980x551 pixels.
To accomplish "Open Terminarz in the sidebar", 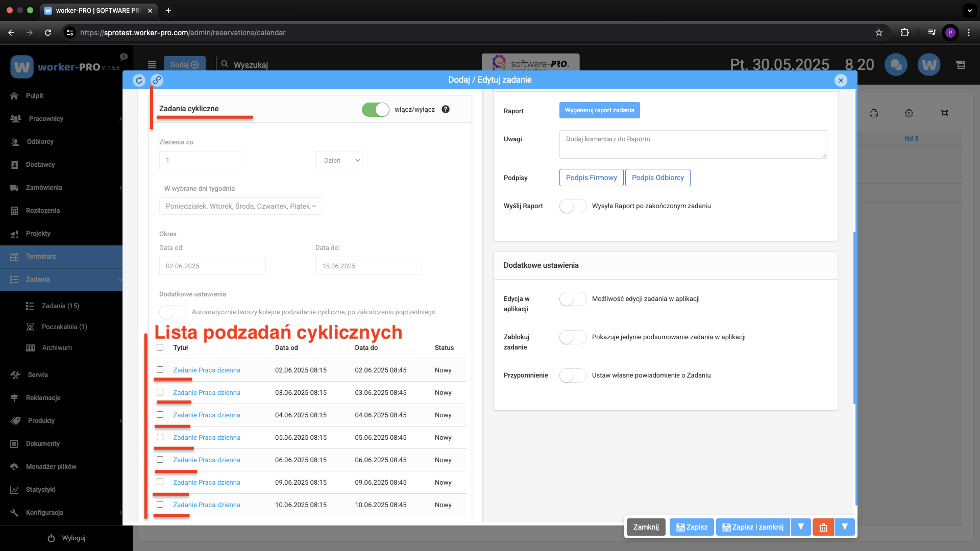I will (x=41, y=257).
